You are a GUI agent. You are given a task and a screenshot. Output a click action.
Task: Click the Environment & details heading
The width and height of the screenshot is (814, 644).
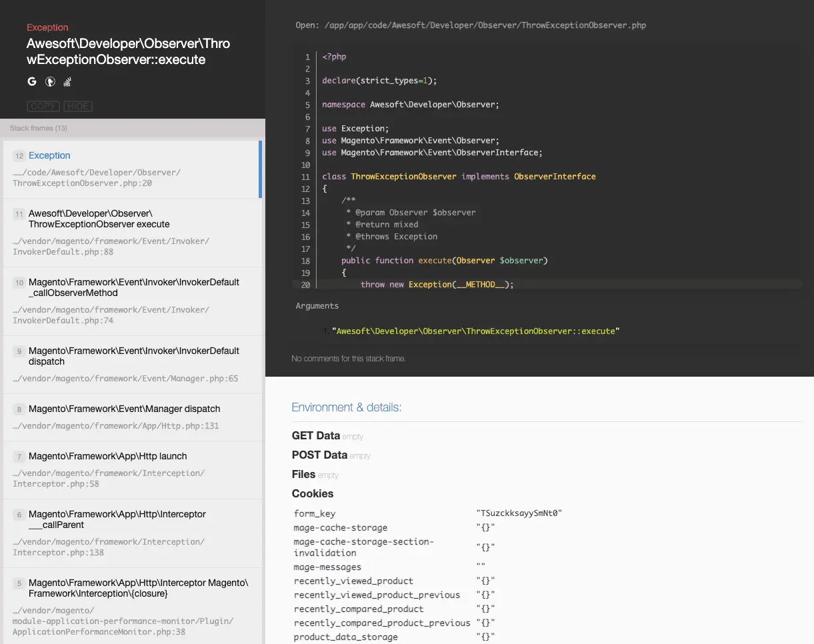(346, 407)
